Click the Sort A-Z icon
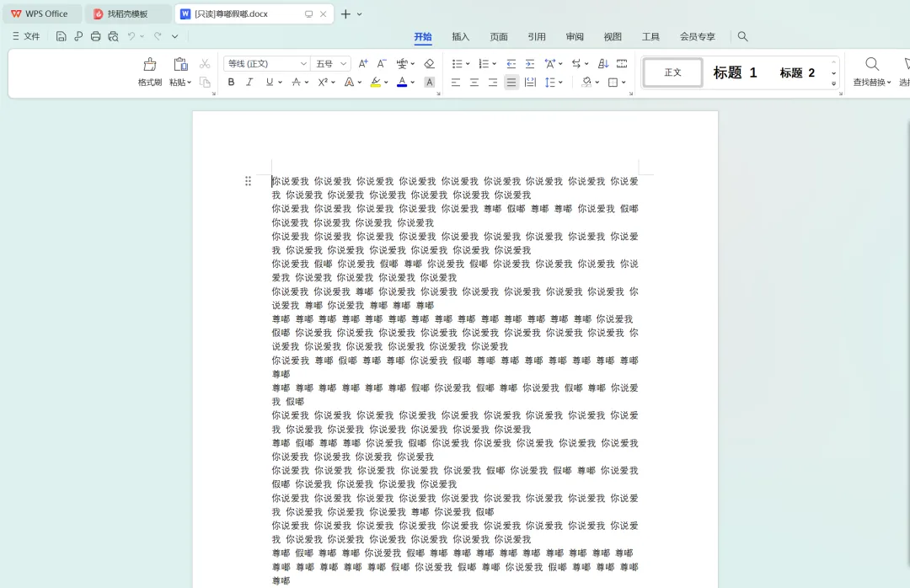 click(603, 64)
